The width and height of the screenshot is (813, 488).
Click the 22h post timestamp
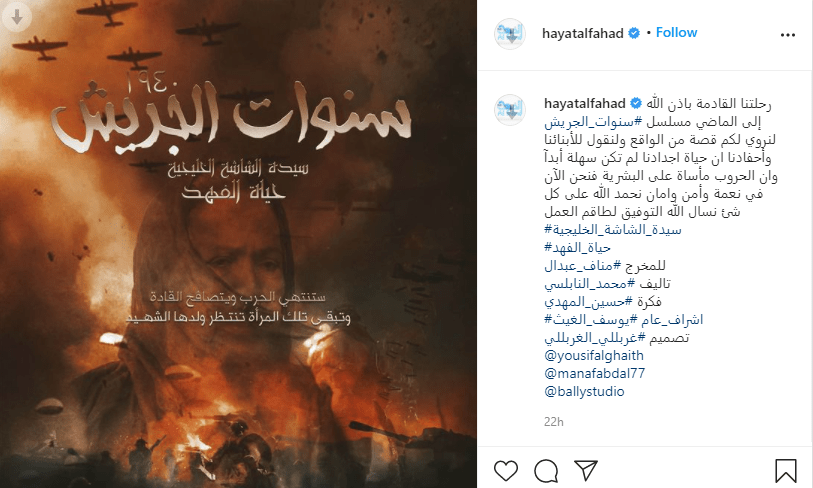[553, 422]
